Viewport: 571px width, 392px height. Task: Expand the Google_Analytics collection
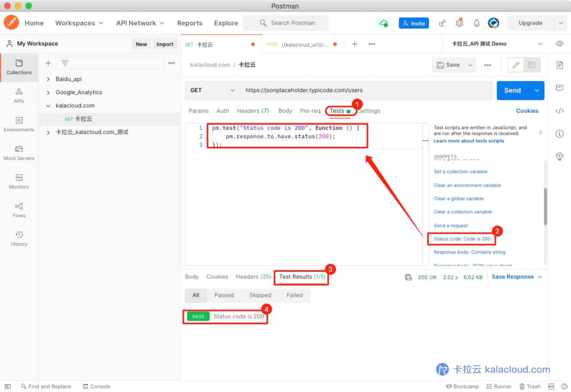(48, 93)
